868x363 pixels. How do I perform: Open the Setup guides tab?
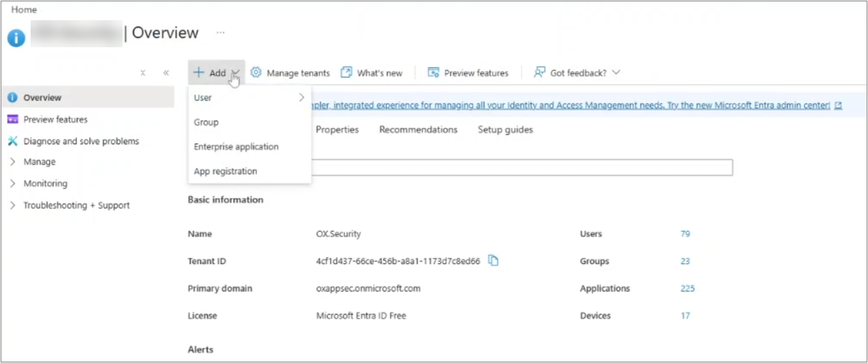tap(505, 130)
